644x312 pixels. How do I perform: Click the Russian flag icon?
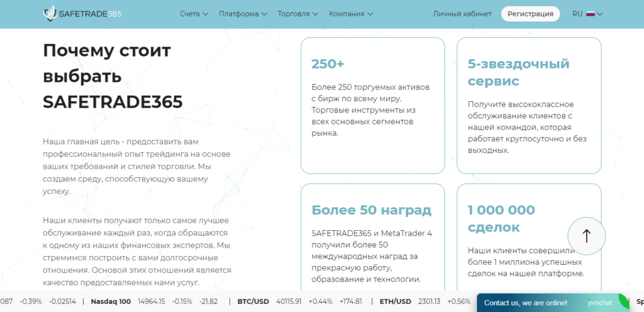tap(590, 14)
